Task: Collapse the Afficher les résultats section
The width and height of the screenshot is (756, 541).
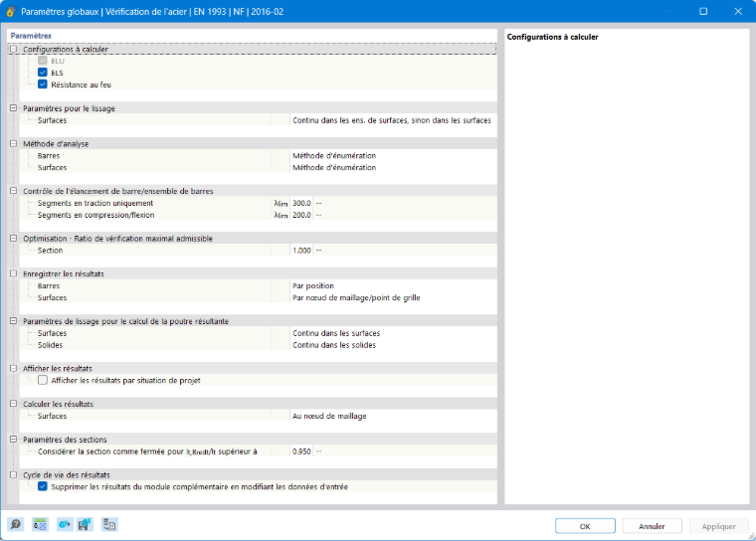Action: click(14, 368)
